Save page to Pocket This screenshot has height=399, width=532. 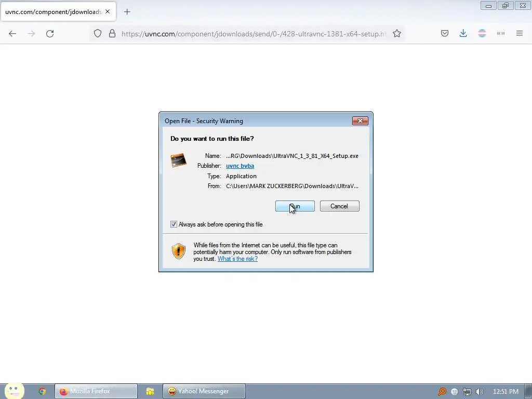pyautogui.click(x=445, y=34)
